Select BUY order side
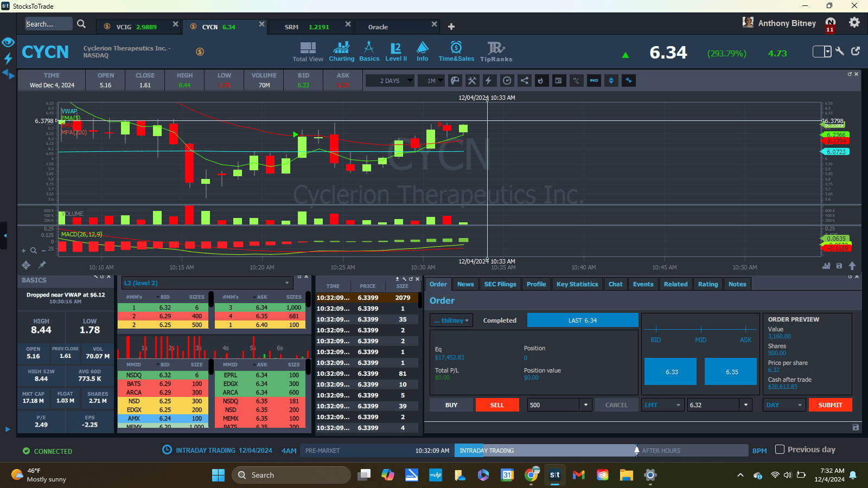The height and width of the screenshot is (488, 868). pos(451,405)
